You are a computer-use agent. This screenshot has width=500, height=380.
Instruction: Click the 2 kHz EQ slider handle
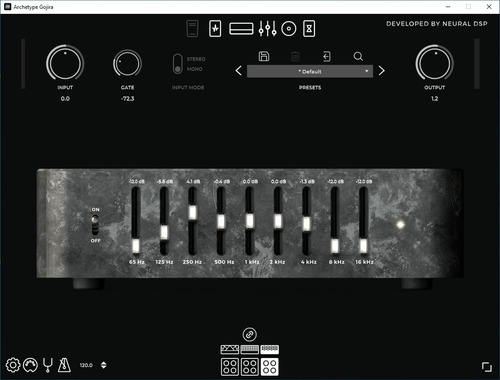click(278, 221)
